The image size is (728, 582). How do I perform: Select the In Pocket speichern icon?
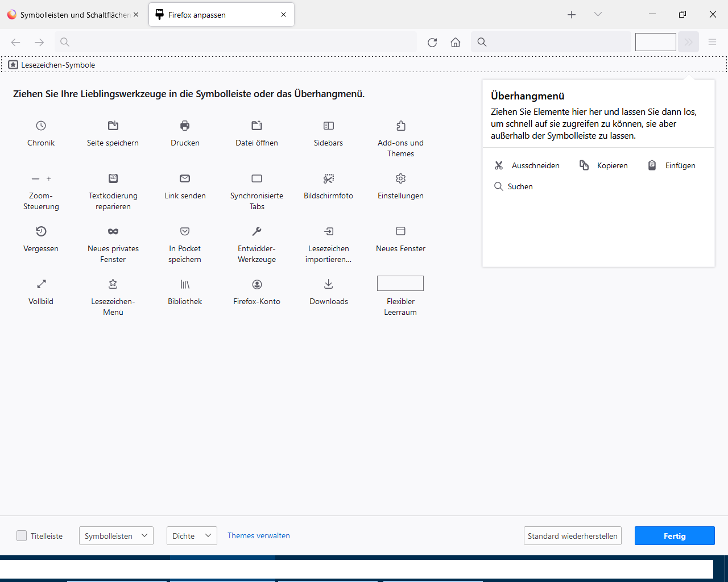pos(185,231)
